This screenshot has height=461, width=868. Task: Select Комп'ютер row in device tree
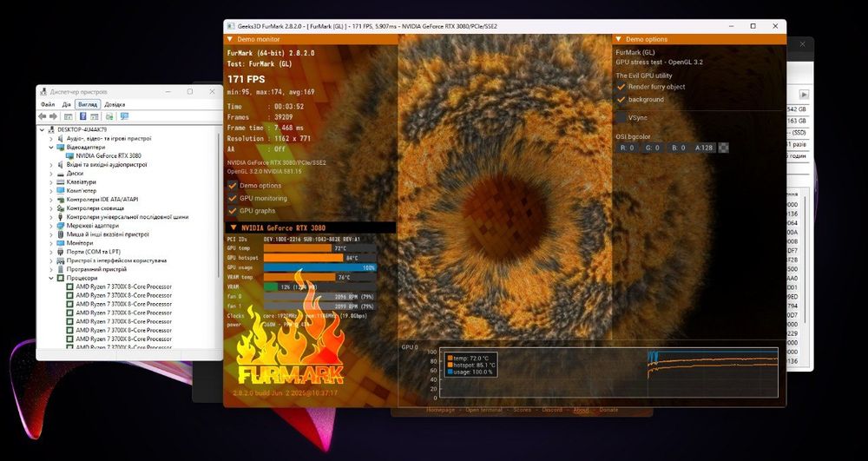coord(82,190)
